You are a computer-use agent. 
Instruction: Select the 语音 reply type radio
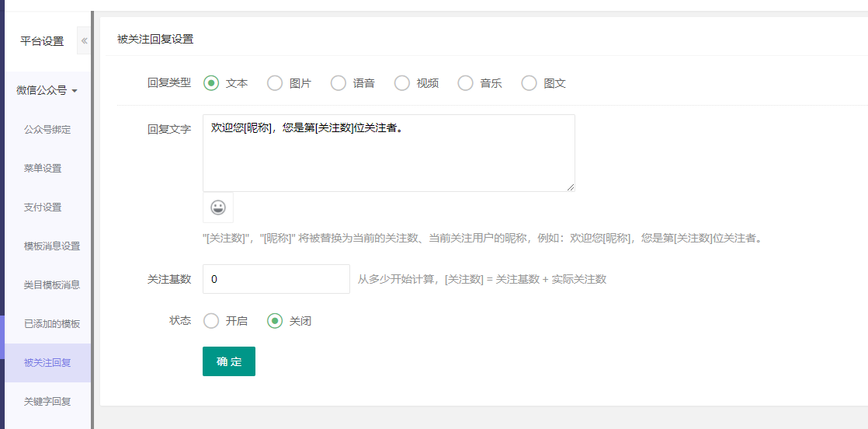(x=339, y=83)
